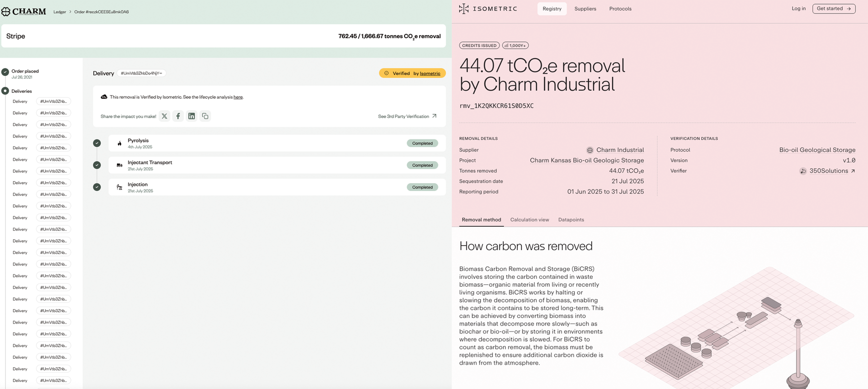This screenshot has height=389, width=868.
Task: Open the lifecycle analysis 'here' link
Action: (x=238, y=97)
